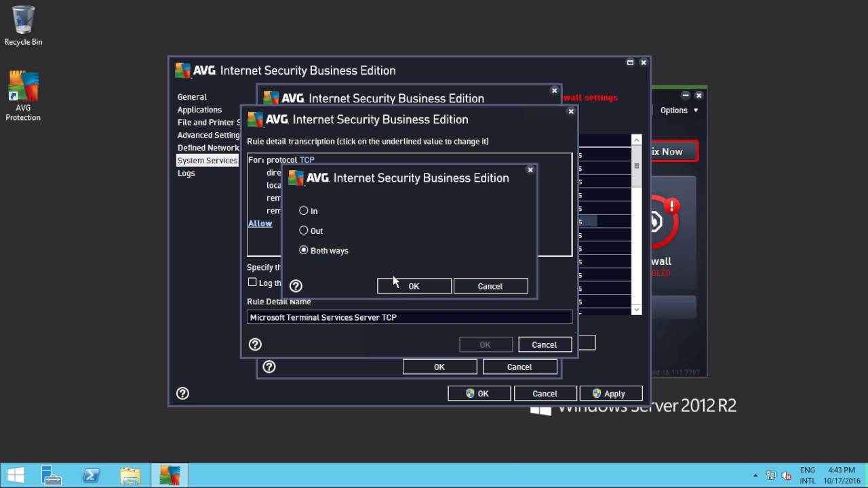Open File and Printer Sharing section
Image resolution: width=868 pixels, height=488 pixels.
(x=209, y=123)
